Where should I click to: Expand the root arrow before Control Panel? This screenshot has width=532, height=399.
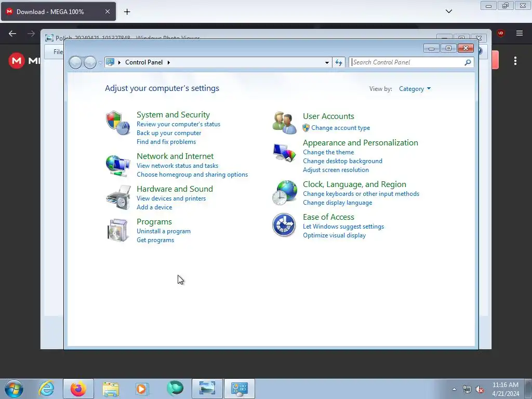[x=119, y=62]
